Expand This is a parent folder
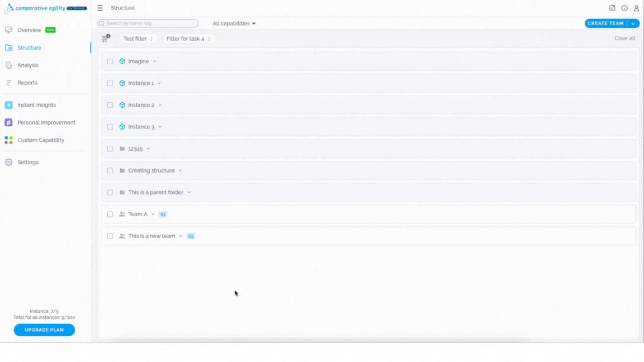 coord(189,193)
